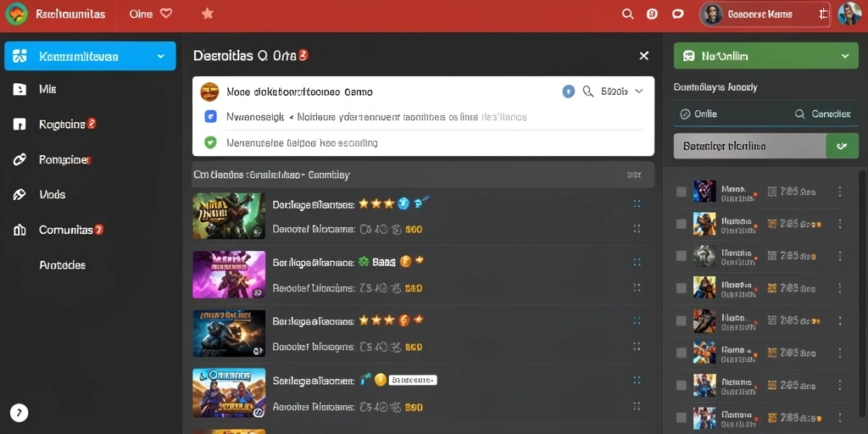Screen dimensions: 868x434
Task: Click the heart icon next to Oine
Action: [x=165, y=14]
